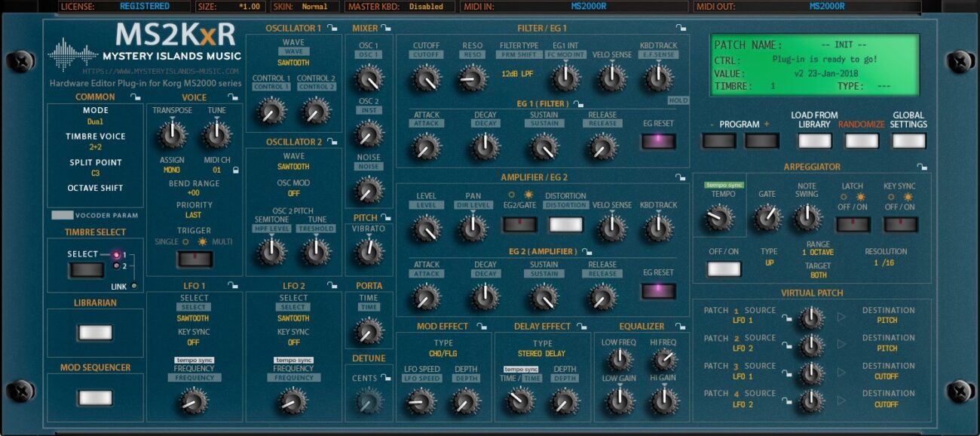Image resolution: width=980 pixels, height=436 pixels.
Task: Toggle the Trigger Single / Multi switch
Action: (x=194, y=259)
